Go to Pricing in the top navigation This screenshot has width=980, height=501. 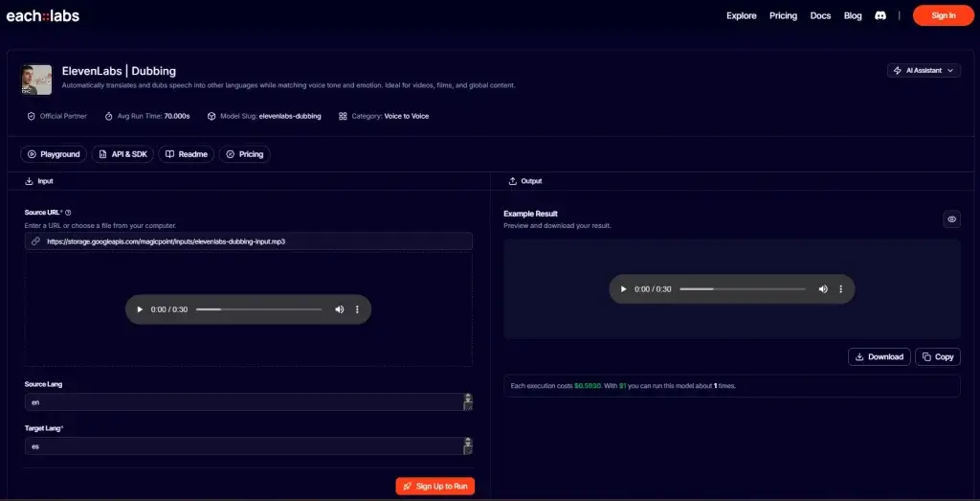(x=783, y=15)
